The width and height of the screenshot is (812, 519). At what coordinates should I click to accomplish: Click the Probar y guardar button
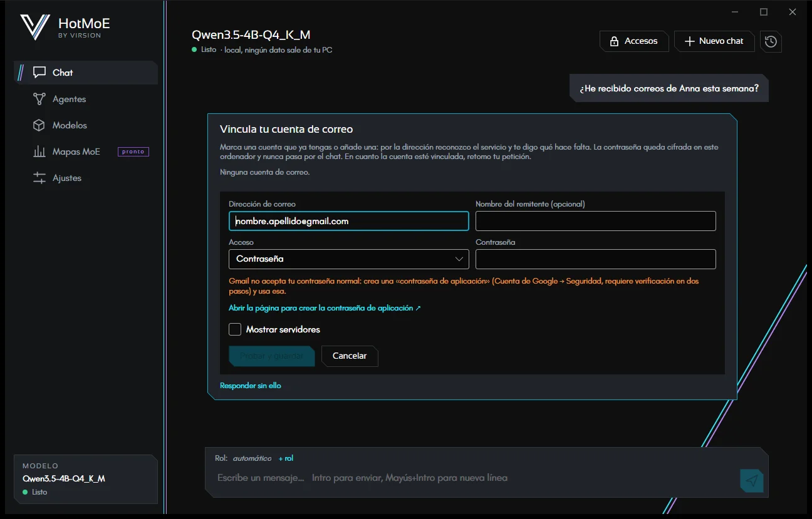click(272, 356)
